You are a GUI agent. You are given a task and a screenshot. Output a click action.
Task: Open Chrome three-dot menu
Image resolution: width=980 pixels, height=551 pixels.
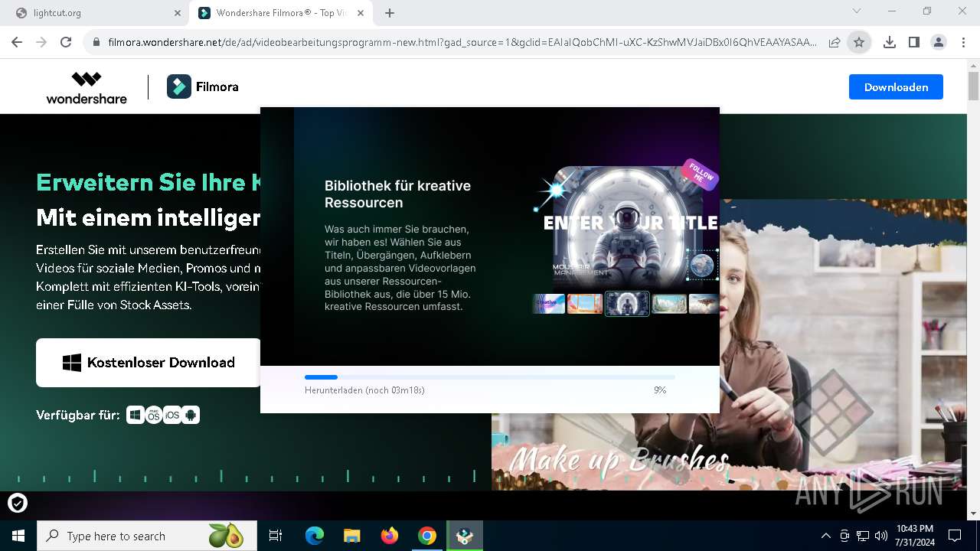pyautogui.click(x=962, y=42)
